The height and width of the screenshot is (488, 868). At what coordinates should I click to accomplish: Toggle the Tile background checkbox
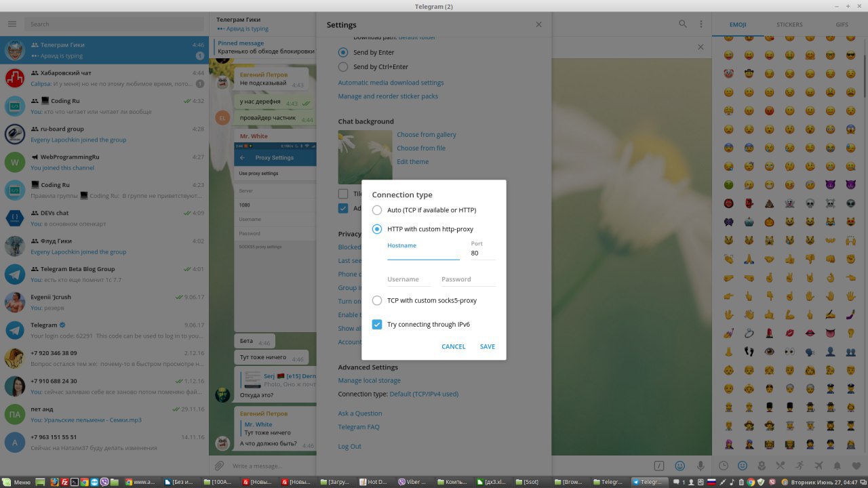click(343, 194)
